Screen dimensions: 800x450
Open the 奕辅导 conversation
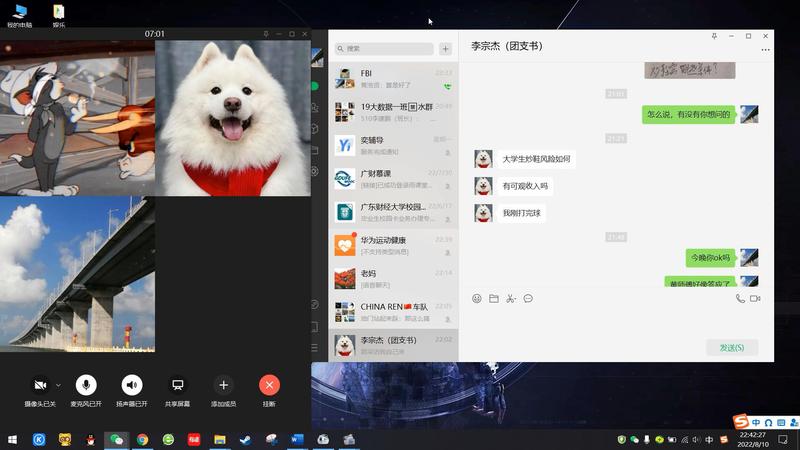[x=393, y=145]
